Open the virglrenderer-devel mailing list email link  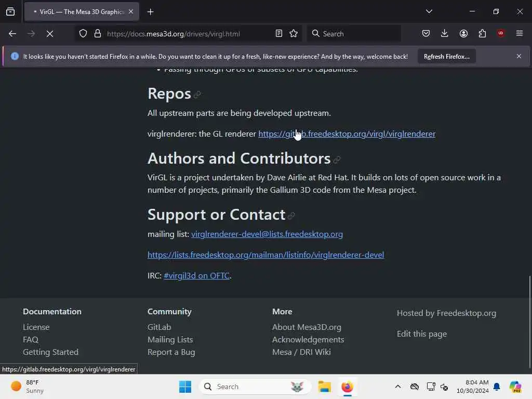click(267, 234)
